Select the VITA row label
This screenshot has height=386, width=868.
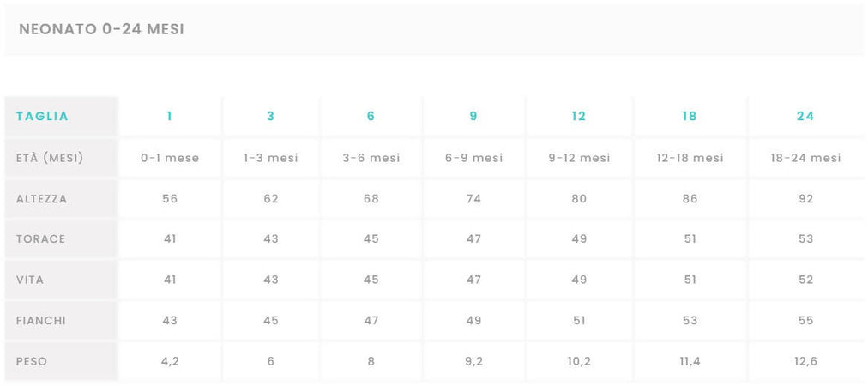click(x=30, y=280)
